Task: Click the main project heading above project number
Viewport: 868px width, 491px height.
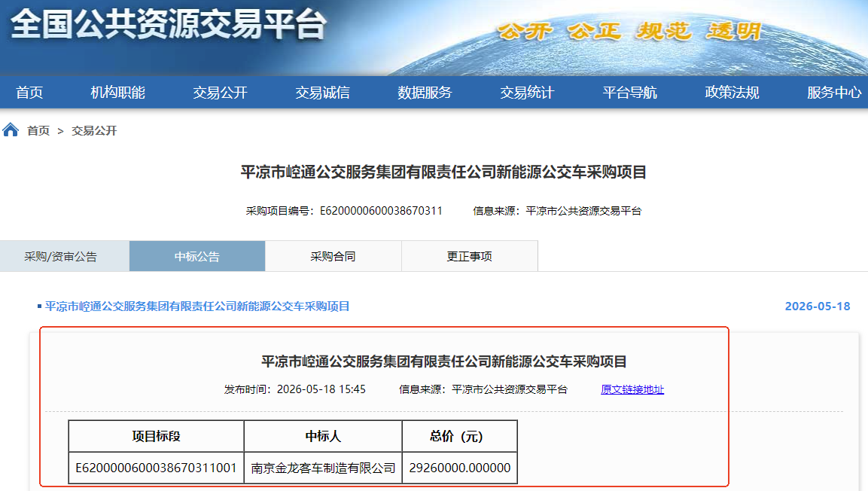Action: 443,172
